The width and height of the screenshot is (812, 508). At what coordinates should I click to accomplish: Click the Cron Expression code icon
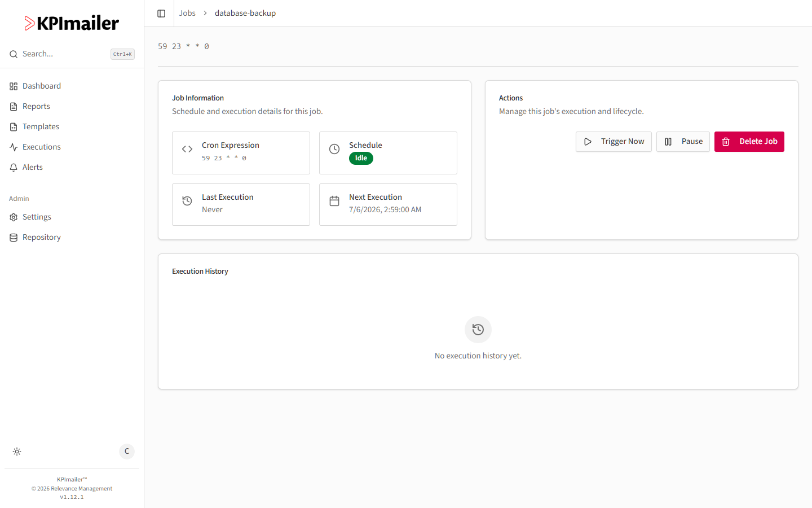[187, 149]
